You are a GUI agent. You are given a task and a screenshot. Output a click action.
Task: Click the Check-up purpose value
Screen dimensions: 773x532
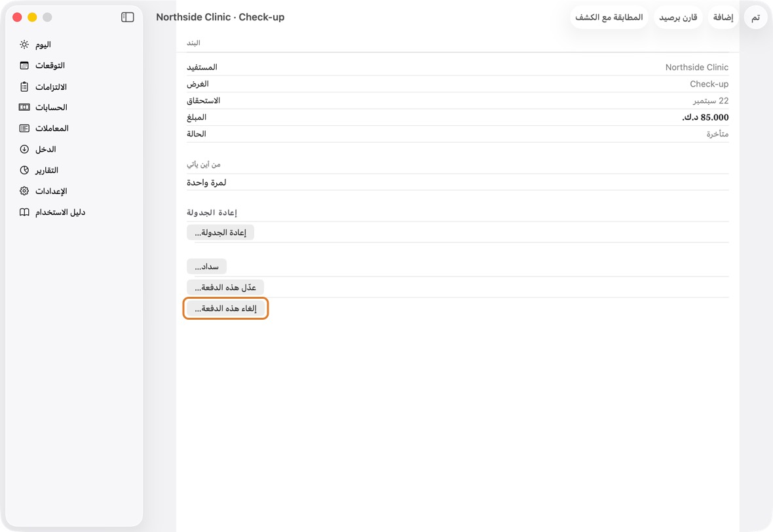[709, 85]
